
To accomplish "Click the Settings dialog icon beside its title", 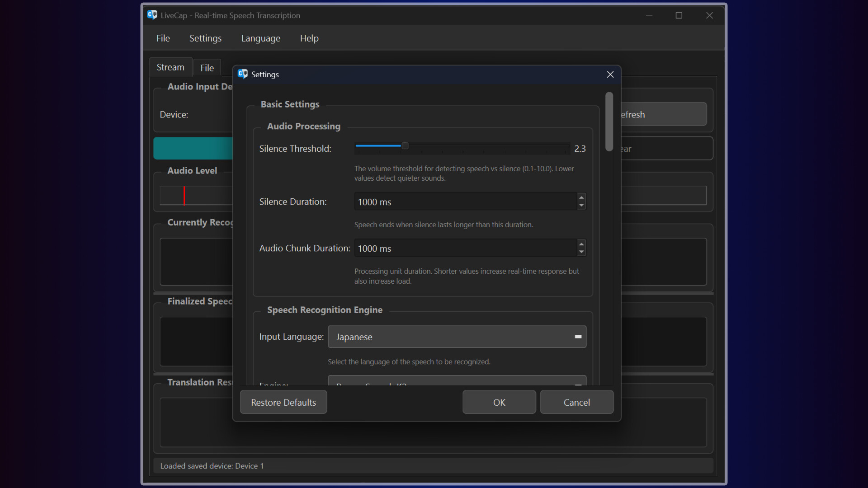I will tap(243, 74).
